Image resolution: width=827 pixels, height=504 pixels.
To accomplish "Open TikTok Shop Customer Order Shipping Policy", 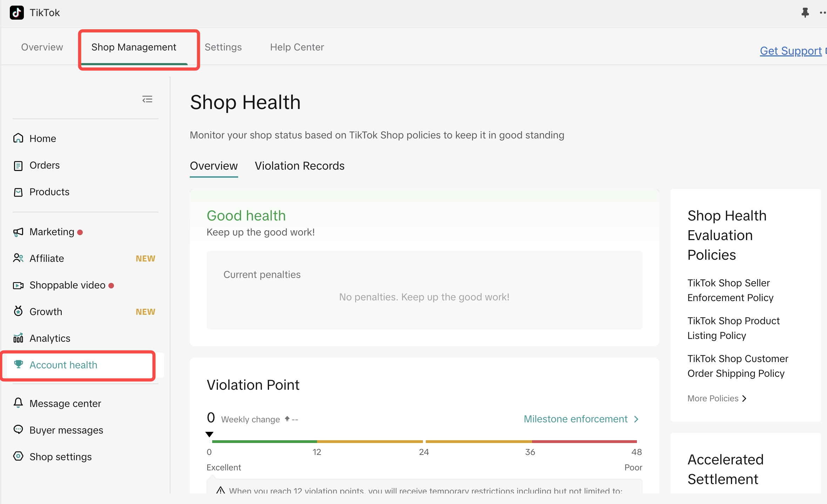I will (738, 366).
